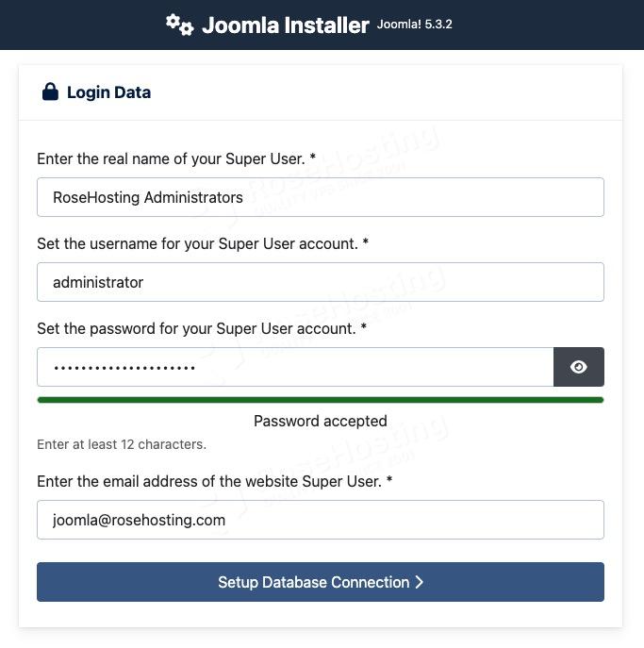The image size is (644, 648).
Task: Click the "Enter the email address" label
Action: click(x=215, y=481)
